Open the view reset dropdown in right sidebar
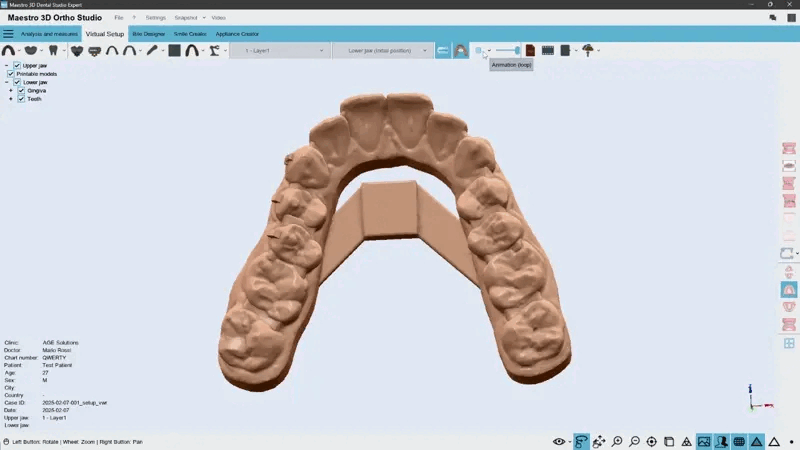This screenshot has width=800, height=450. 796,254
